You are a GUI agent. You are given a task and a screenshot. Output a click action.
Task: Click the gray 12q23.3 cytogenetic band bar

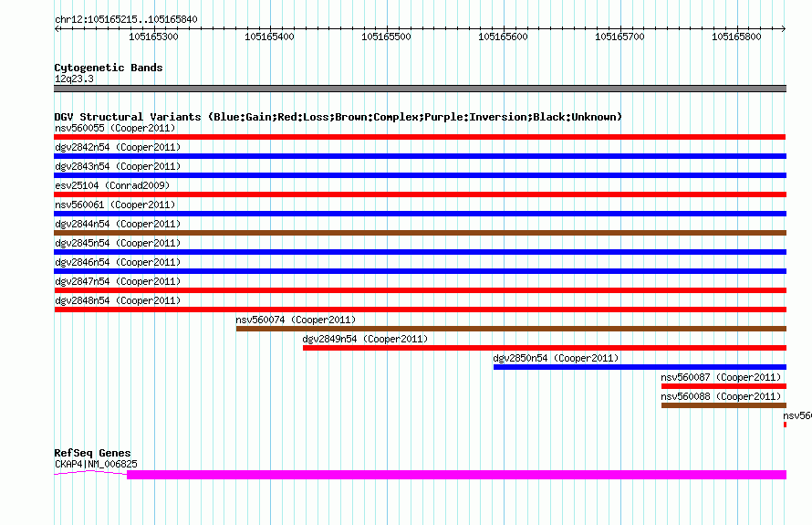pyautogui.click(x=420, y=89)
